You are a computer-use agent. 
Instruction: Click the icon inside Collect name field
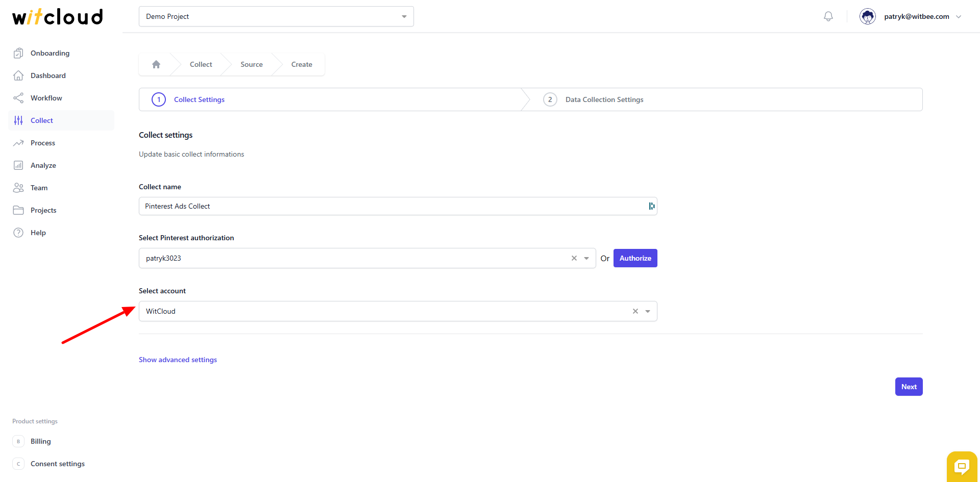[651, 206]
